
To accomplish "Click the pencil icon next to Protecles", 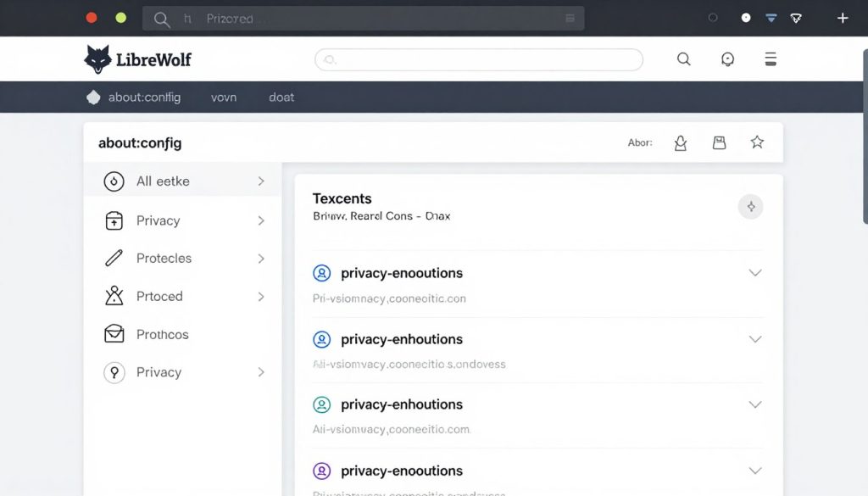I will pos(114,258).
